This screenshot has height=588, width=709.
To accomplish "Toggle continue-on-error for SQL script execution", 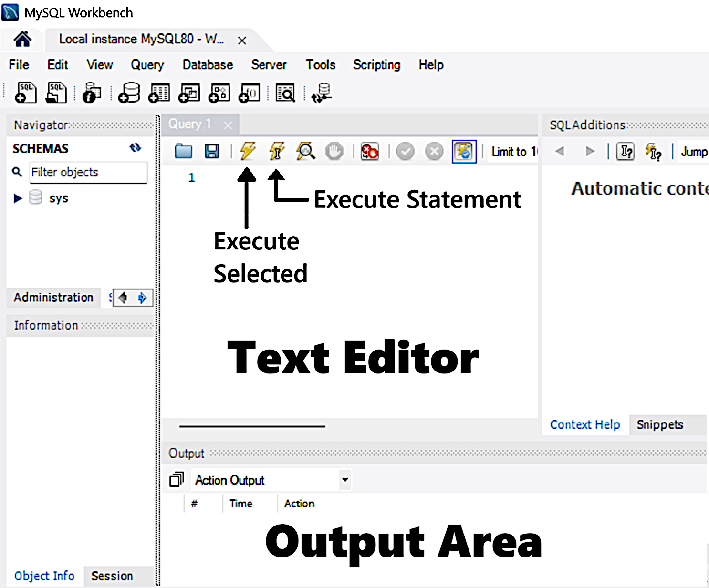I will tap(370, 151).
